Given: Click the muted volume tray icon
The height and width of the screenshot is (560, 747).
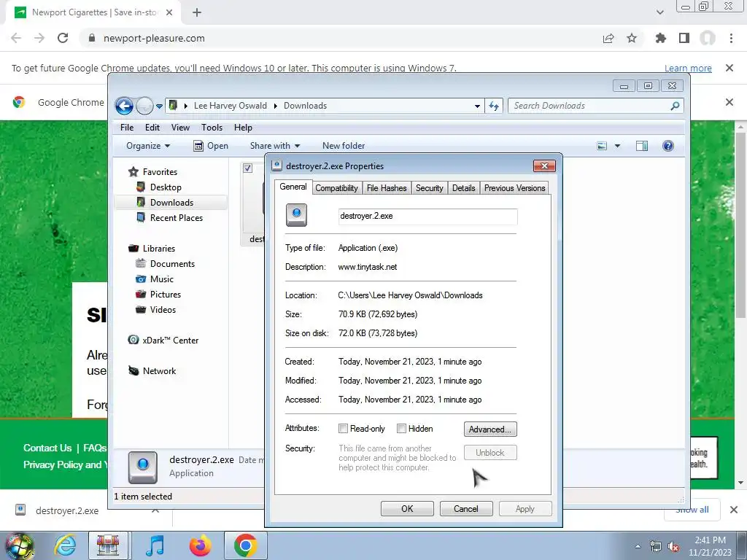Looking at the screenshot, I should (x=673, y=547).
